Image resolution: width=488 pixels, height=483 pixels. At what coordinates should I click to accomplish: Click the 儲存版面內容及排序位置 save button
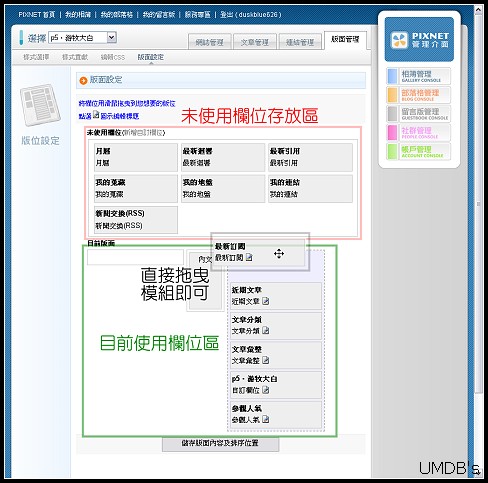(x=220, y=443)
